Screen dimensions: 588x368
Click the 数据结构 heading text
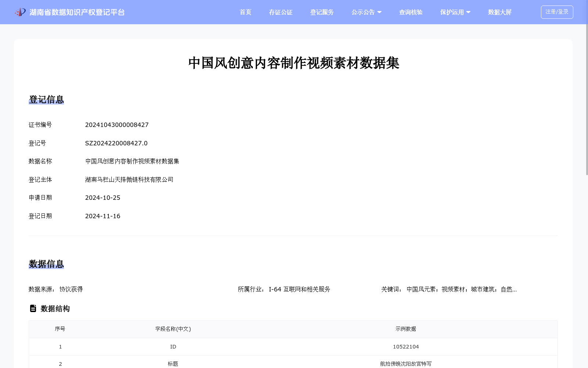(55, 308)
